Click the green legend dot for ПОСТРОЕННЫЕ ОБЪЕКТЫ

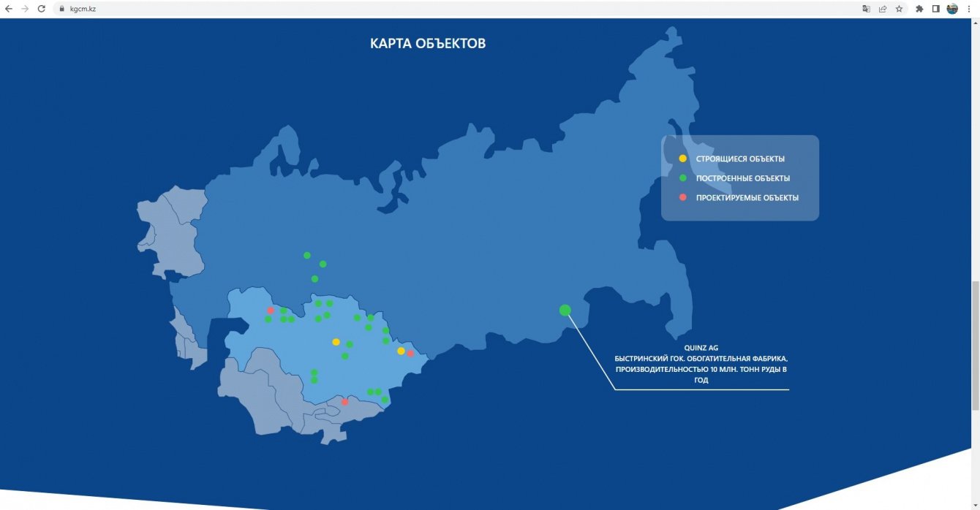[682, 178]
